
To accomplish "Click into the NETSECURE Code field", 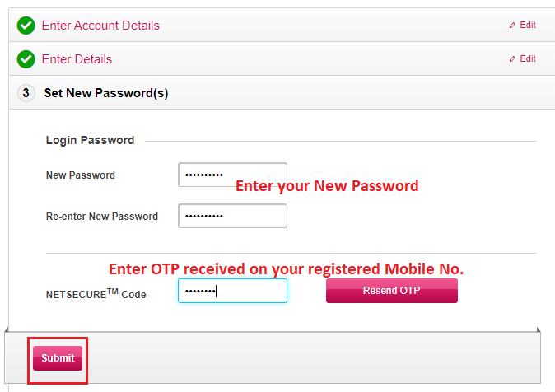I will click(232, 291).
